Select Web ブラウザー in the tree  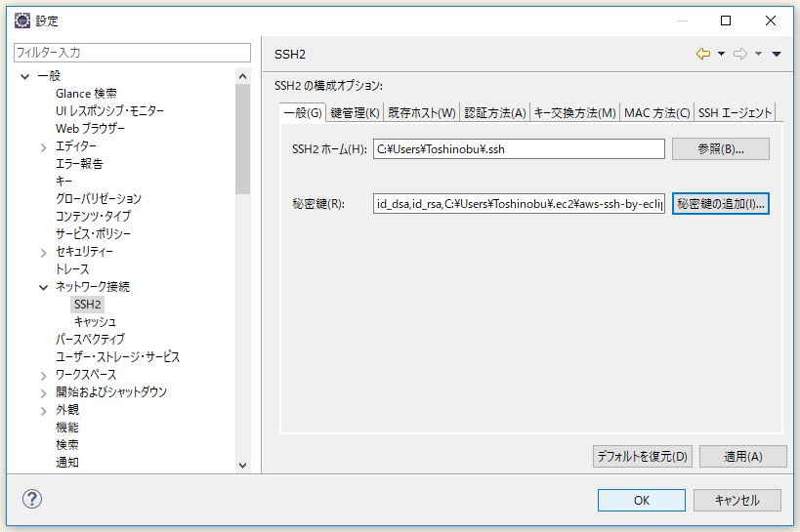point(90,129)
